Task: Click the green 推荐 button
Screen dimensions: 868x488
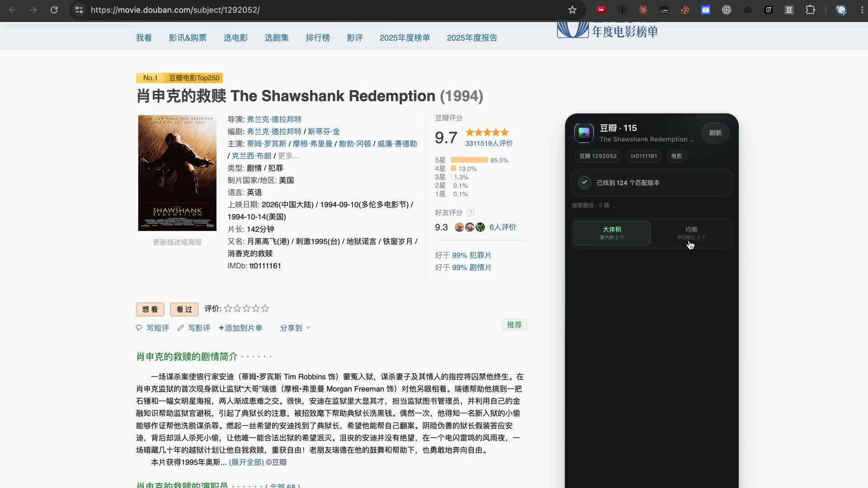Action: pyautogui.click(x=514, y=325)
